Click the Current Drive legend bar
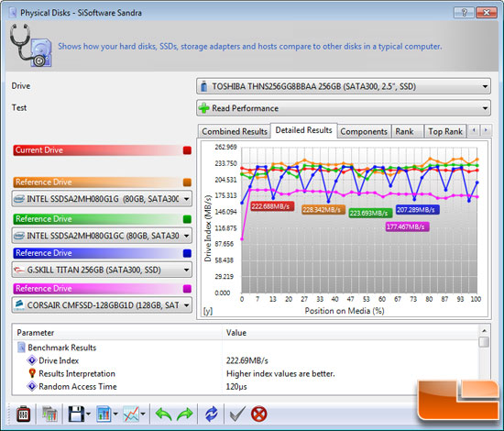Viewport: 504px width, 431px height. (103, 150)
